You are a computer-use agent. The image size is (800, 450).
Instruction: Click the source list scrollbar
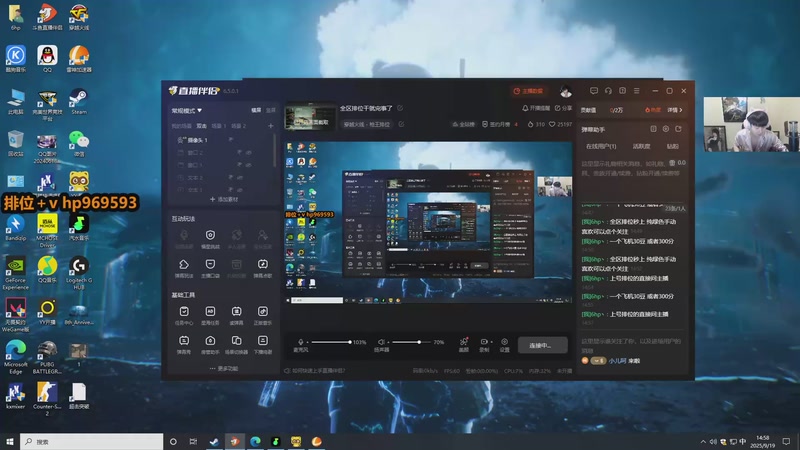[x=275, y=150]
